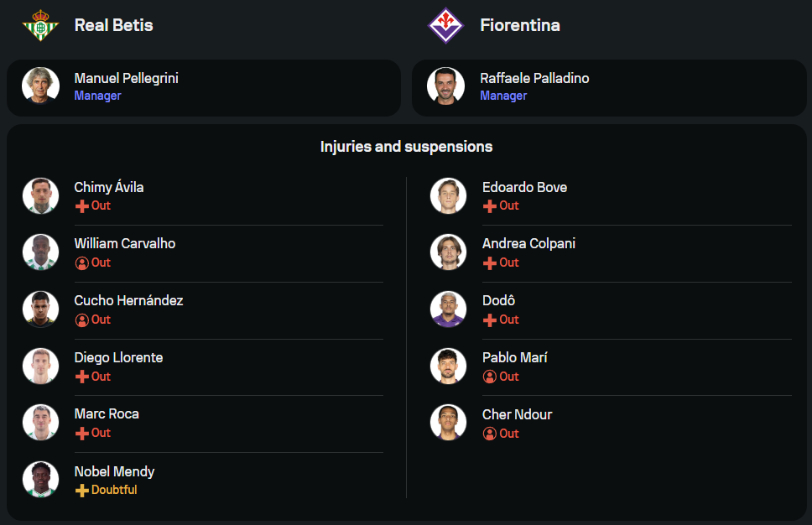Open Andrea Colpani's player page

click(528, 243)
